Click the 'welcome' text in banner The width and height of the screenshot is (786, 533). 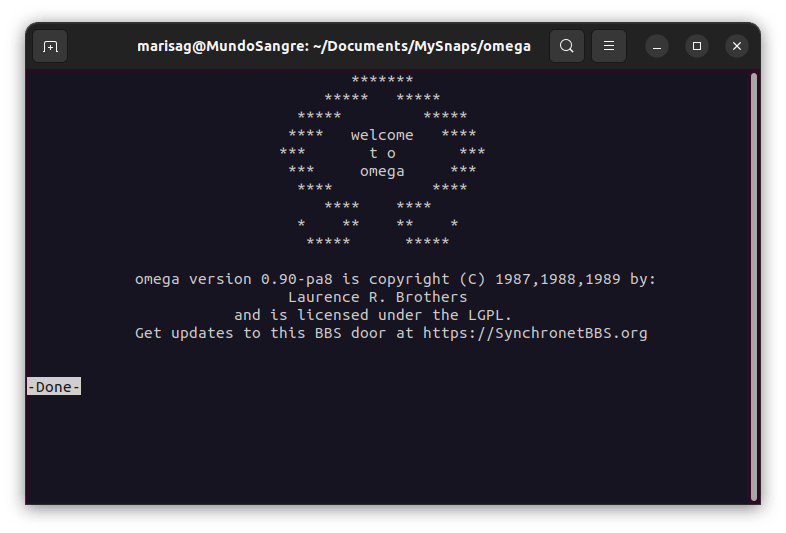click(382, 135)
